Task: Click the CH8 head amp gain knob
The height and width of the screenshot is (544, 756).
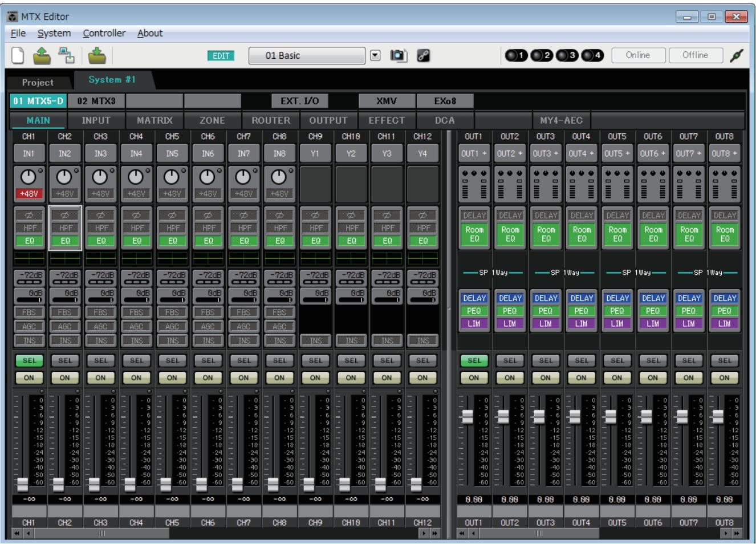Action: point(279,177)
